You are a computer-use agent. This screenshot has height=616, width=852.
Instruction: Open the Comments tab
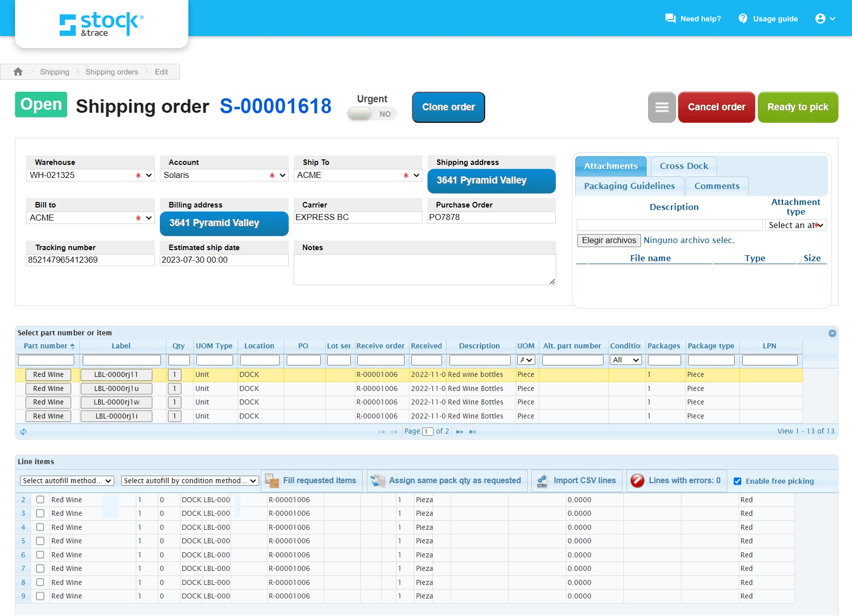coord(717,186)
